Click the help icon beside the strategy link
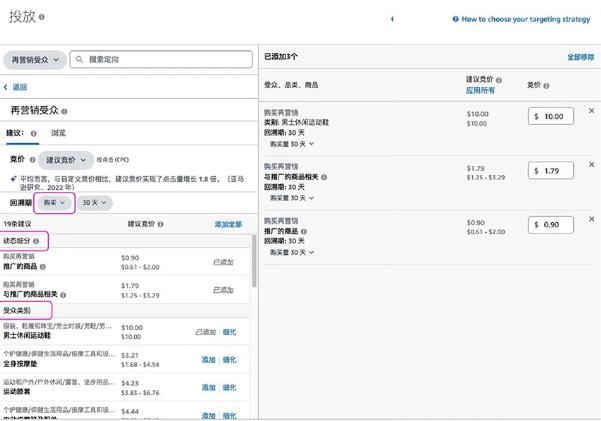 coord(456,19)
